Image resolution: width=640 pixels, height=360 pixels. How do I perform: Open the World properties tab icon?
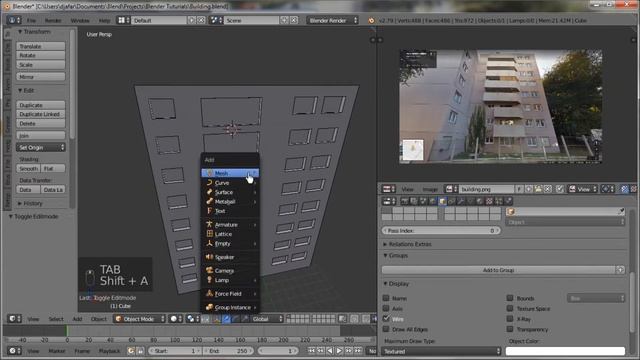tap(433, 201)
